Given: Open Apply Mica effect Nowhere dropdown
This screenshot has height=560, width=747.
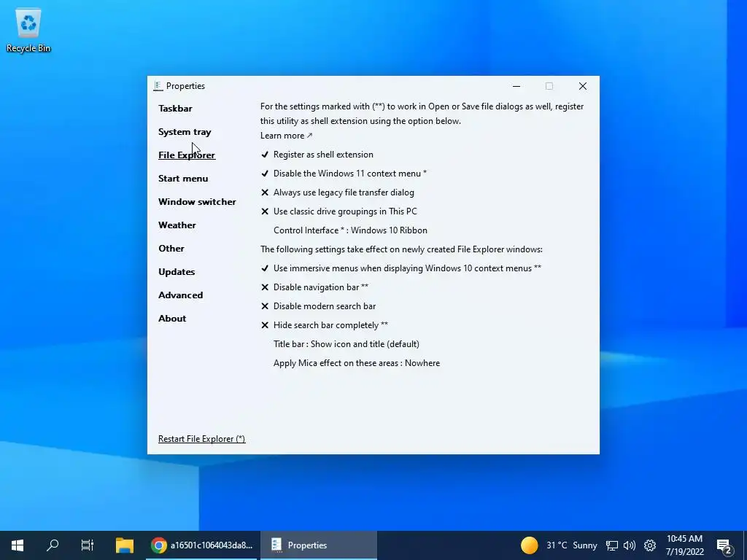Looking at the screenshot, I should click(356, 363).
